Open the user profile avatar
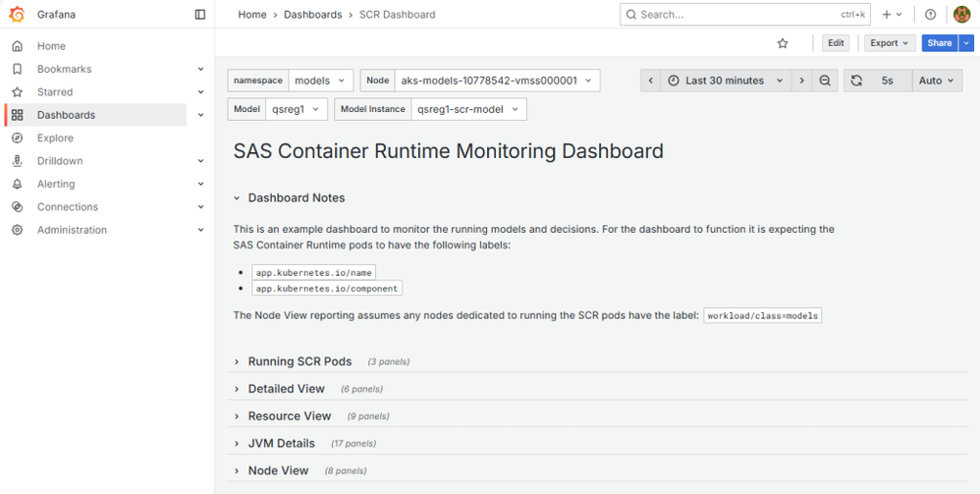 click(961, 15)
